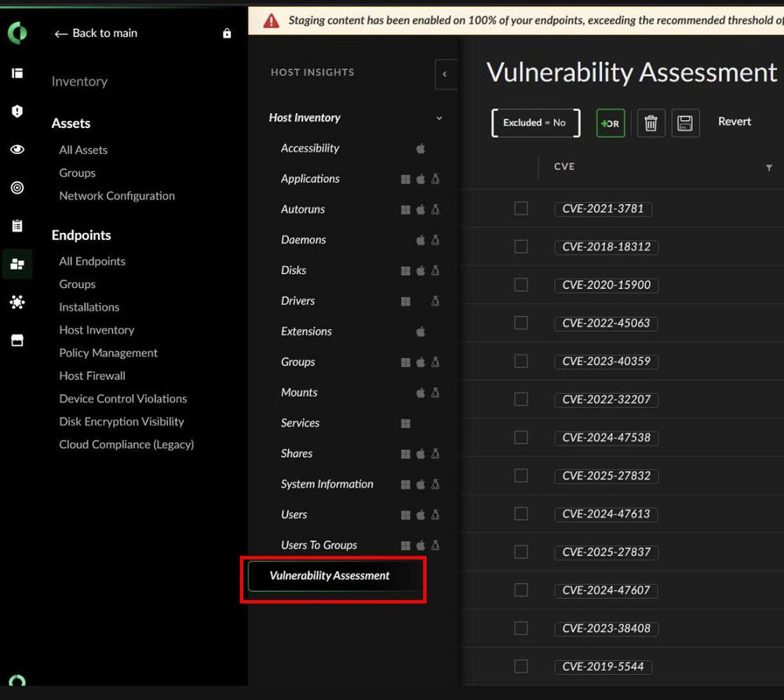Click the CVE-2023-38408 tag
This screenshot has width=784, height=700.
tap(606, 629)
